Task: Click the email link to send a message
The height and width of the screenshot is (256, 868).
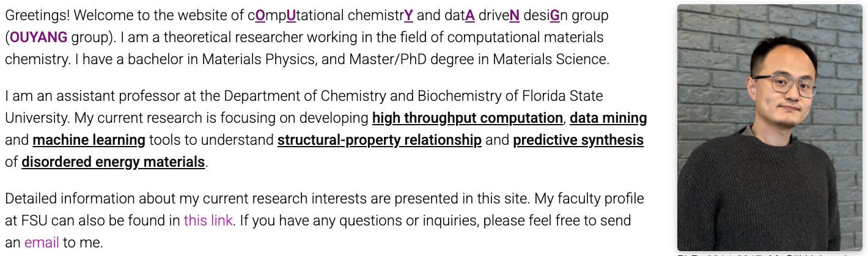Action: coord(42,243)
